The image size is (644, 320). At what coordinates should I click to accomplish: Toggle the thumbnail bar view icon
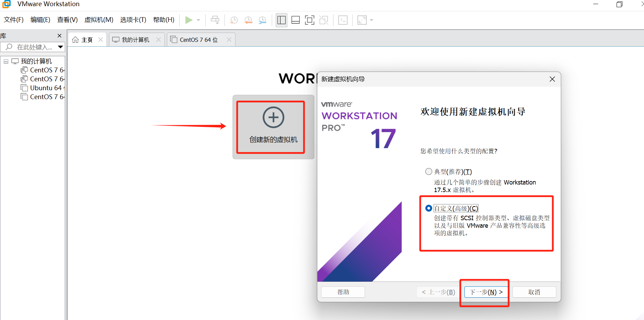coord(295,20)
